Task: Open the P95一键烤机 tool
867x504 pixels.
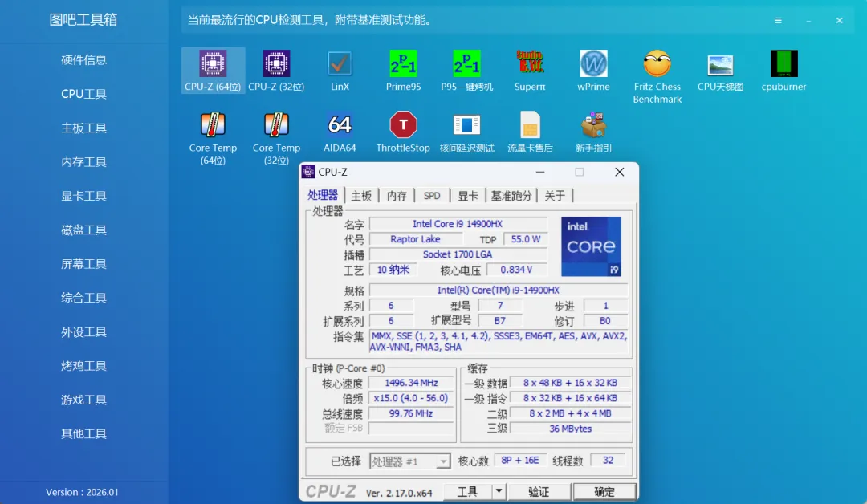Action: pyautogui.click(x=466, y=70)
